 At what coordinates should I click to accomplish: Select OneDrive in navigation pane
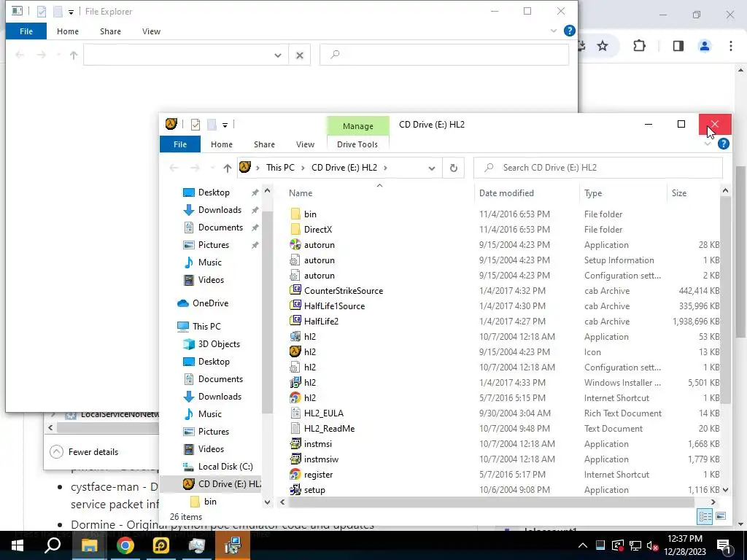tap(210, 303)
